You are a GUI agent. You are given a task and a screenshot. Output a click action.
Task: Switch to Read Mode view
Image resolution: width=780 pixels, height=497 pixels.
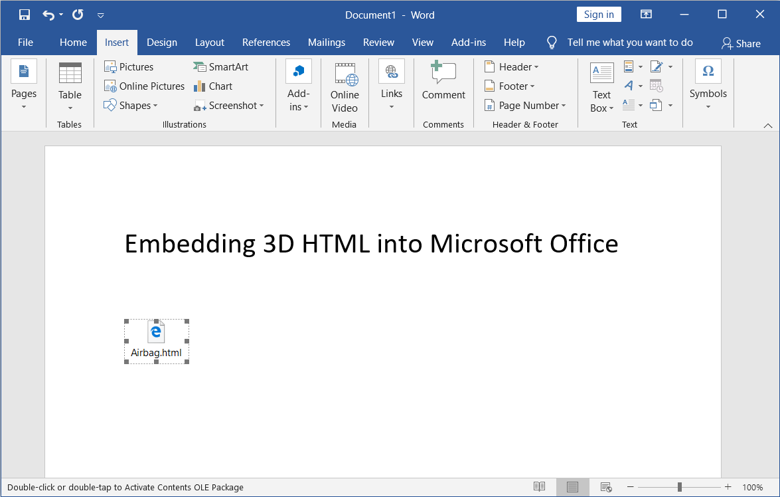539,487
